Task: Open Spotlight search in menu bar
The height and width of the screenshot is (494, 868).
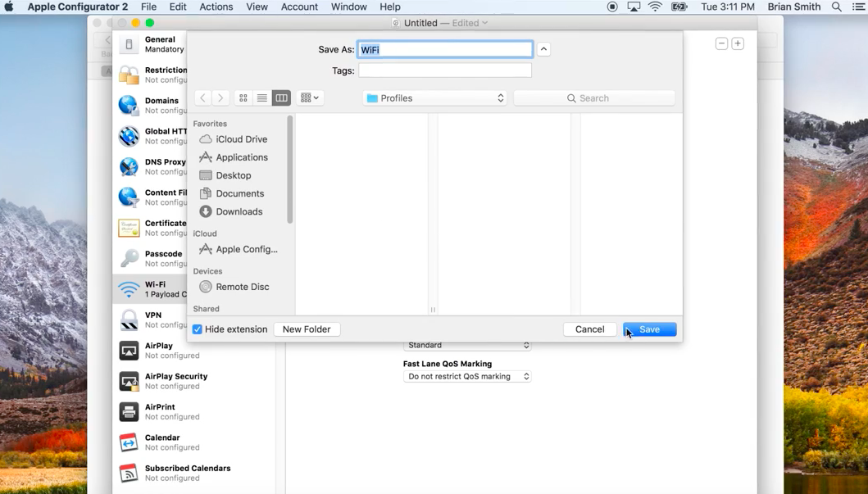Action: 837,7
